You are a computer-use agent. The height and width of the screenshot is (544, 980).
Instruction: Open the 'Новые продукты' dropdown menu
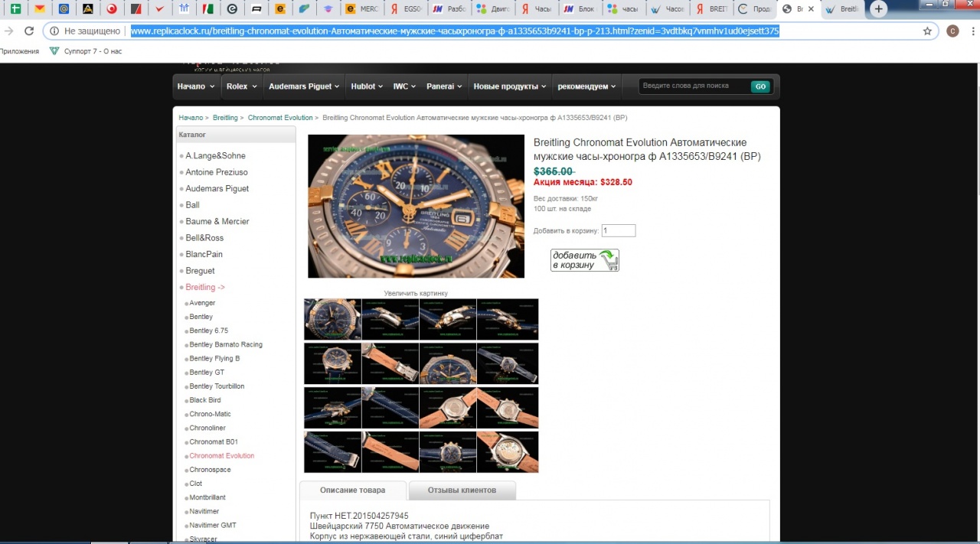[x=509, y=86]
